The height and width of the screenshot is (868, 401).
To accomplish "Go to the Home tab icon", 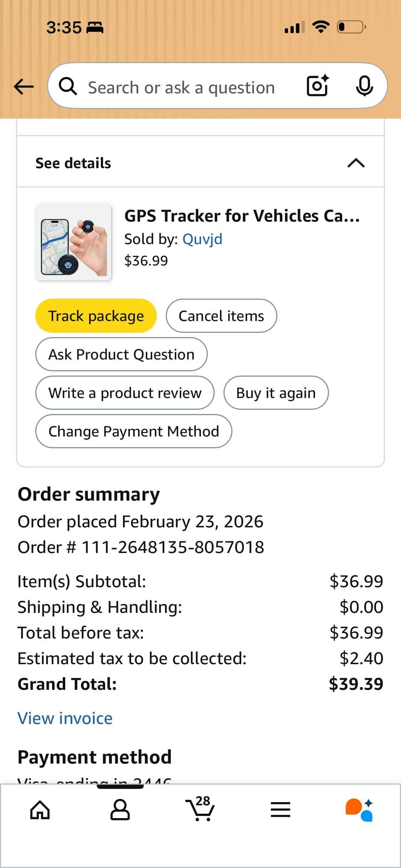I will [x=40, y=810].
